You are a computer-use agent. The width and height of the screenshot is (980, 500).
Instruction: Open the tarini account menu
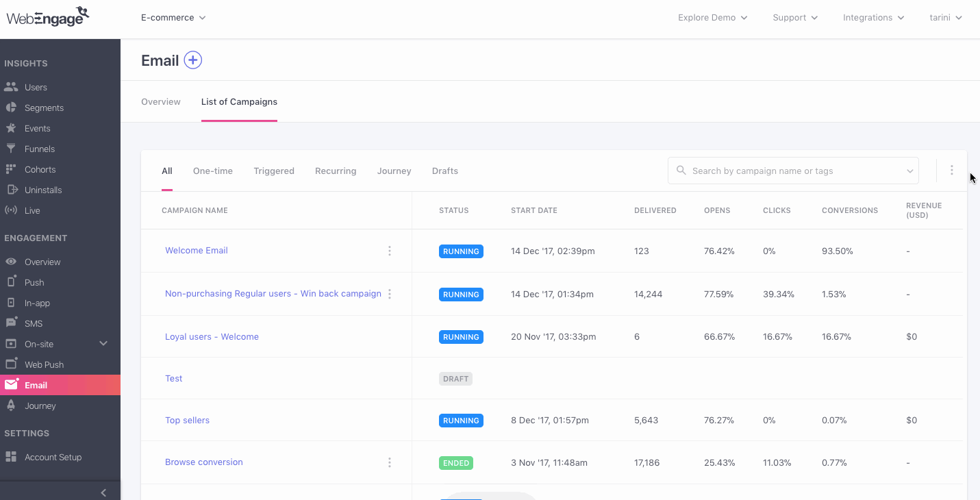946,18
